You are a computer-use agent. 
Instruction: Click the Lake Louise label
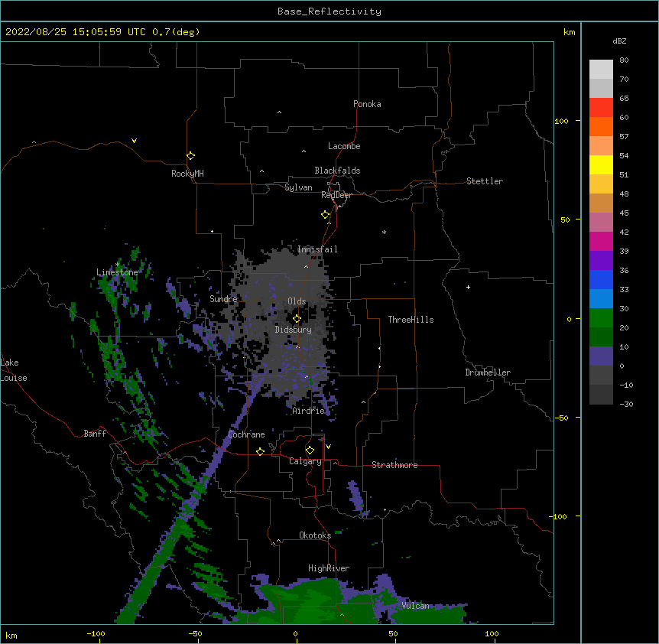point(14,370)
